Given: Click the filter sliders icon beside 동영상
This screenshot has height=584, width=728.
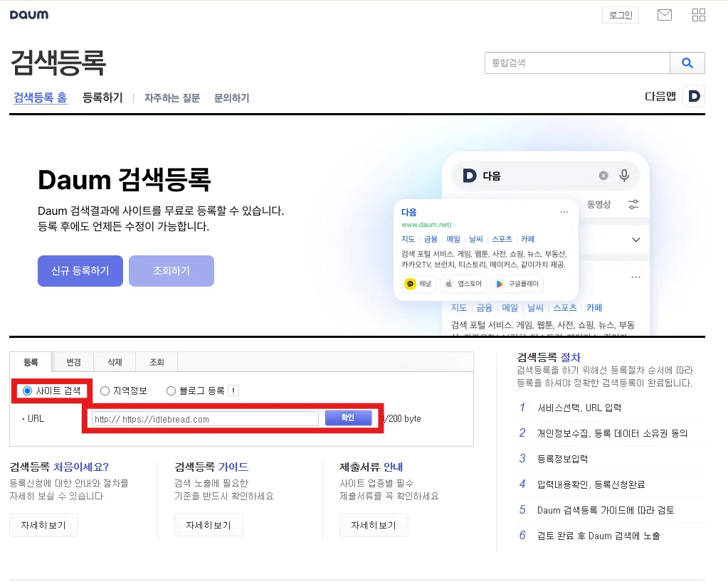Looking at the screenshot, I should (633, 204).
